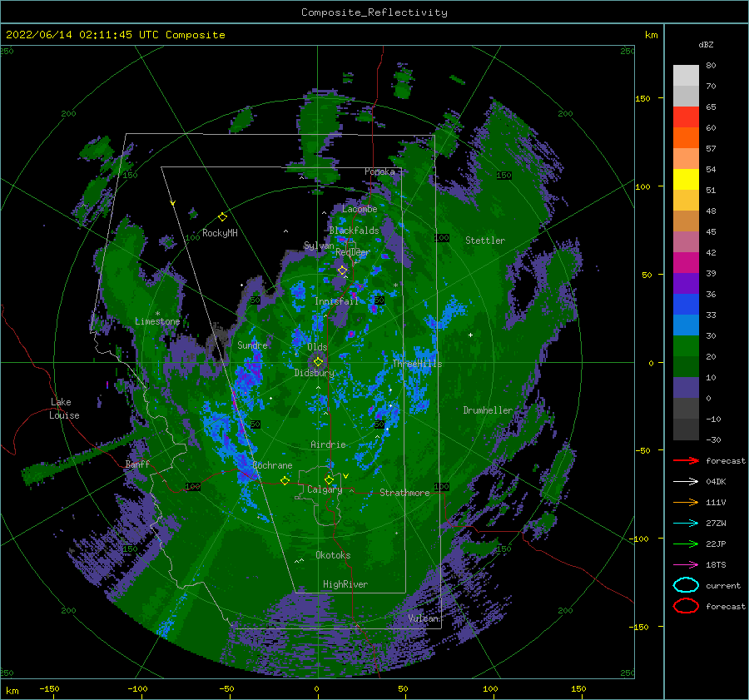The height and width of the screenshot is (700, 749).
Task: Select the 22JP legend label
Action: (x=716, y=544)
